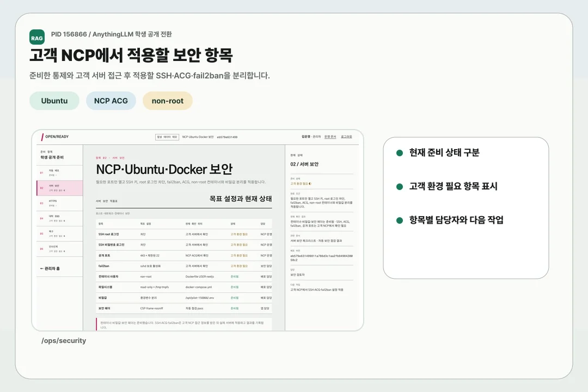Click the /opt/pilot-156866/.env cell
The width and height of the screenshot is (588, 392).
point(199,298)
